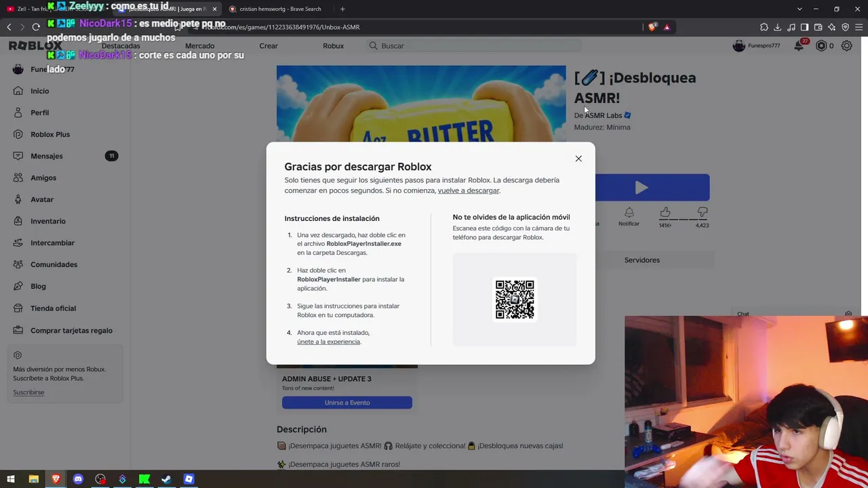The image size is (868, 488).
Task: Click the Amigos sidebar icon
Action: tap(18, 178)
